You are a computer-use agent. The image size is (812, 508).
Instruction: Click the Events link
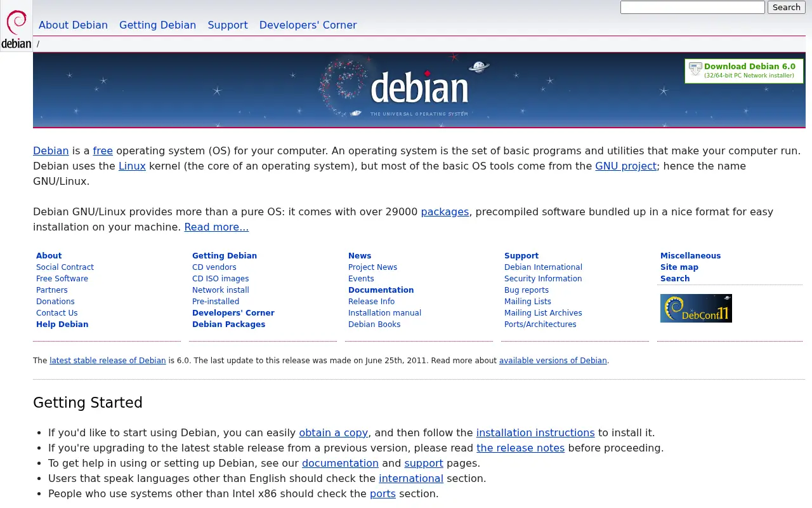coord(361,279)
